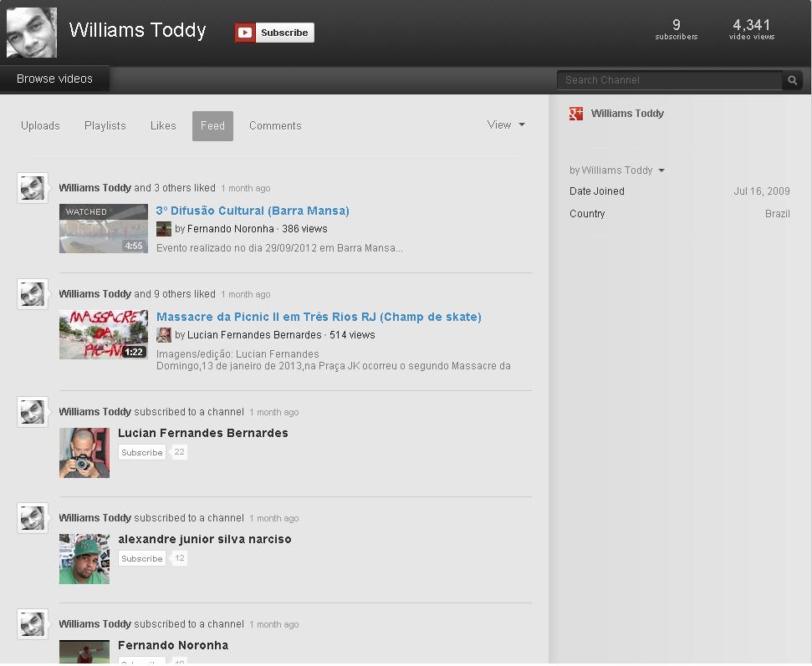Open alexandre junior silva narciso channel photo
812x666 pixels.
point(84,559)
